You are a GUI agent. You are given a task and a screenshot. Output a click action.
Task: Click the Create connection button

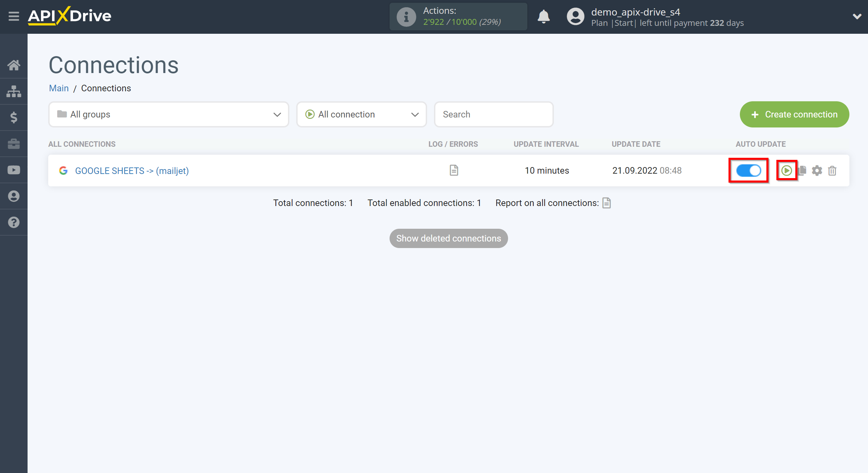pos(795,114)
